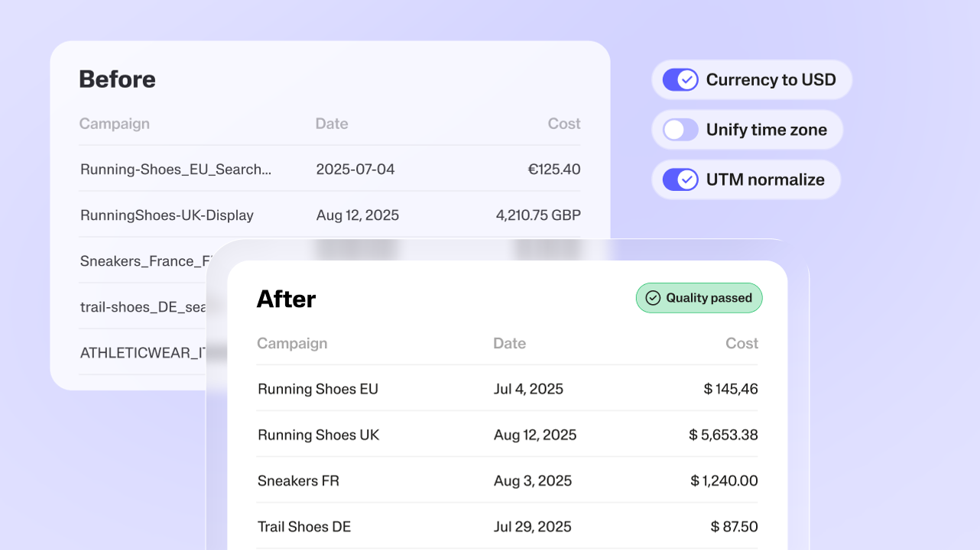Click the Running-Shoes_EU_Search truncated campaign name

[176, 170]
